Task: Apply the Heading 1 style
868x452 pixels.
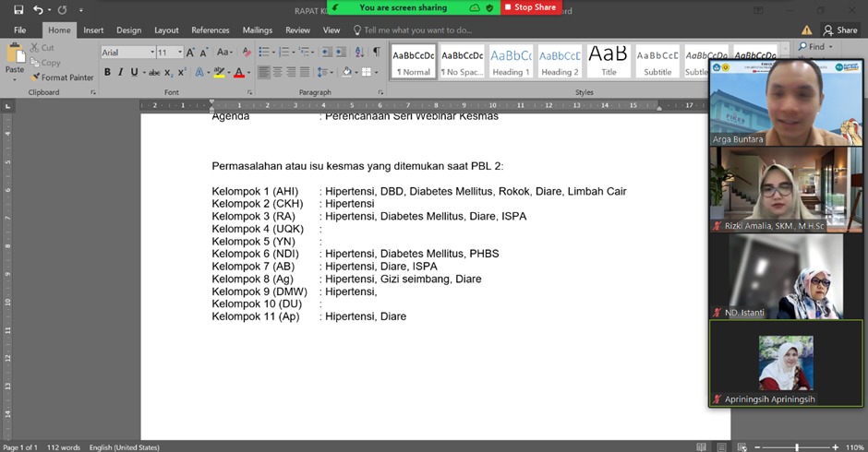Action: [x=511, y=61]
